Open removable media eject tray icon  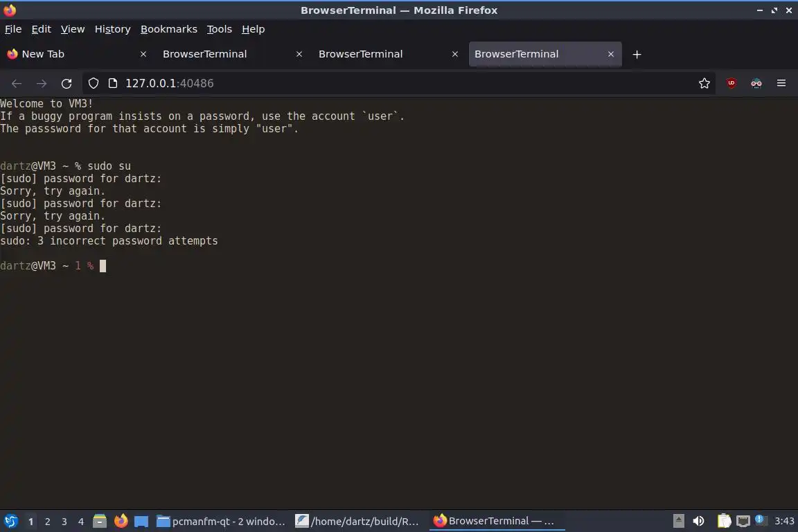pos(678,522)
